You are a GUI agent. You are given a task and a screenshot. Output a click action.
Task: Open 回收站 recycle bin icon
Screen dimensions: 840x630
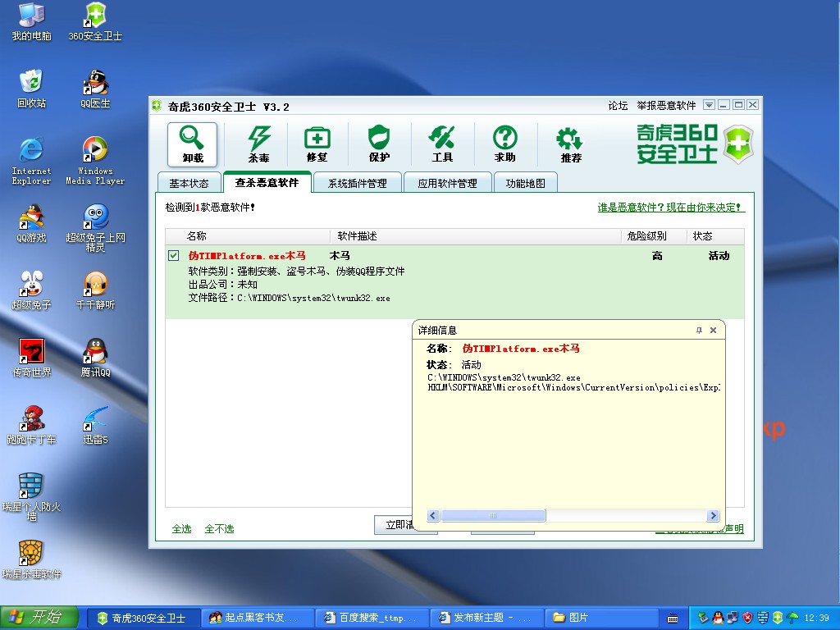pos(32,89)
